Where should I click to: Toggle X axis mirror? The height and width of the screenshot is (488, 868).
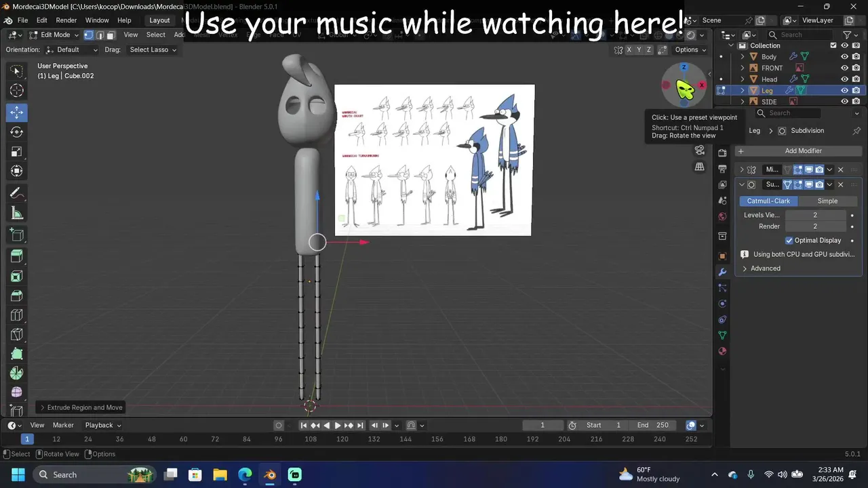coord(629,49)
